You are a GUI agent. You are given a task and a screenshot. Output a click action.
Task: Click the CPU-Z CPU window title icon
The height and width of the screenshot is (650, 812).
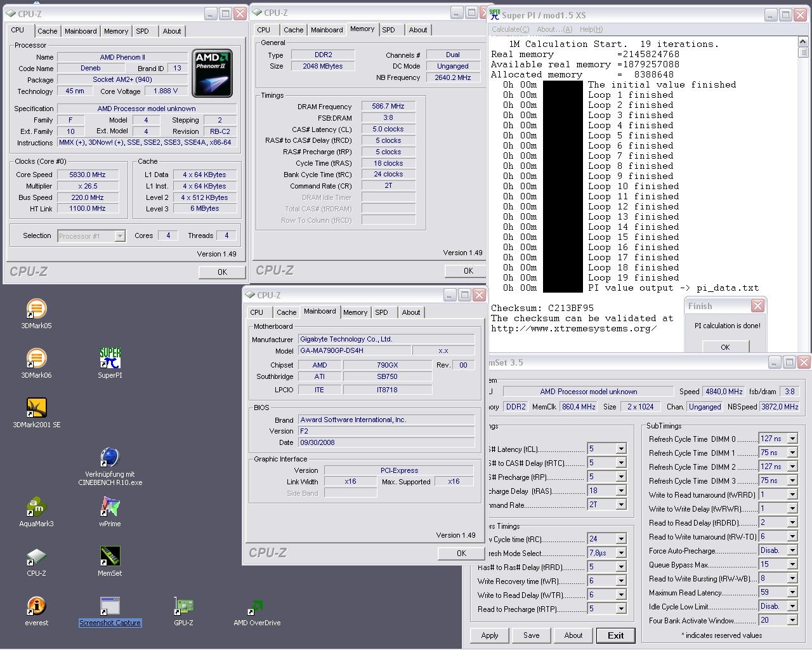click(x=11, y=13)
